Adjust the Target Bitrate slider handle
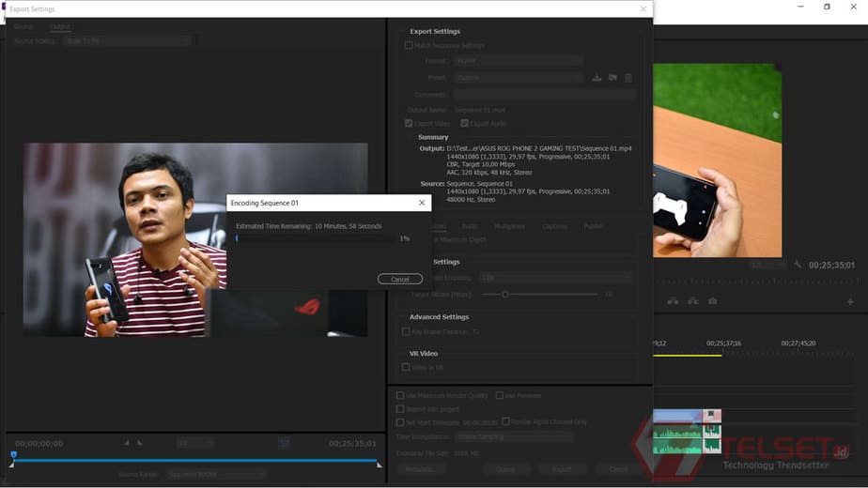868x488 pixels. 504,295
